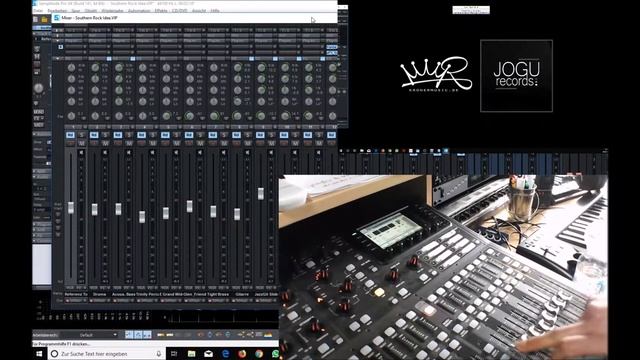Open the Bearbeiten menu

pos(57,11)
